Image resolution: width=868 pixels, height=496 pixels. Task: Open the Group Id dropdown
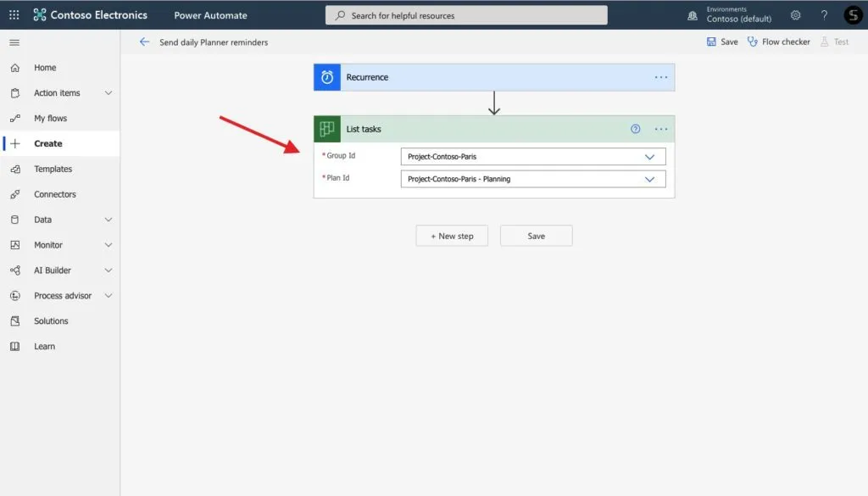point(533,157)
